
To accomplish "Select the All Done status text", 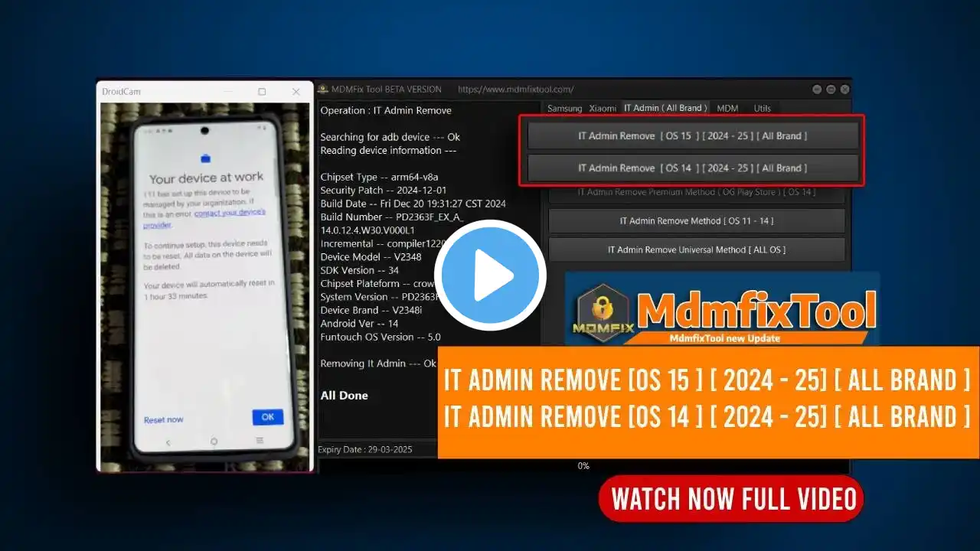I will pos(344,396).
